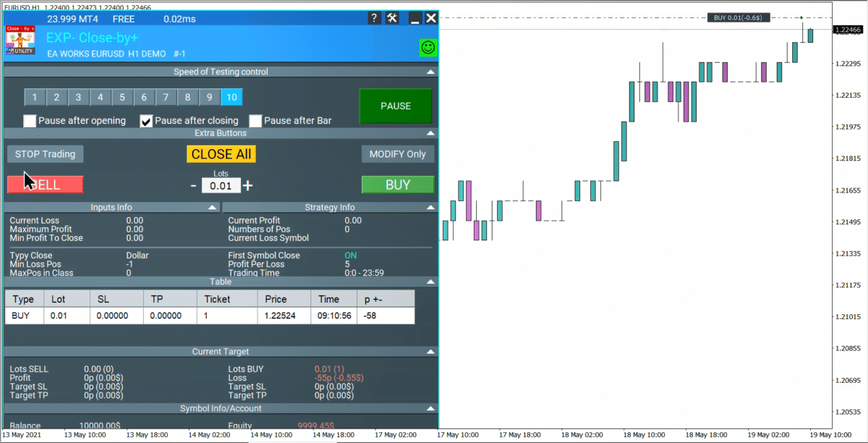Uncheck Pause after closing checkbox
The width and height of the screenshot is (868, 443).
[146, 121]
